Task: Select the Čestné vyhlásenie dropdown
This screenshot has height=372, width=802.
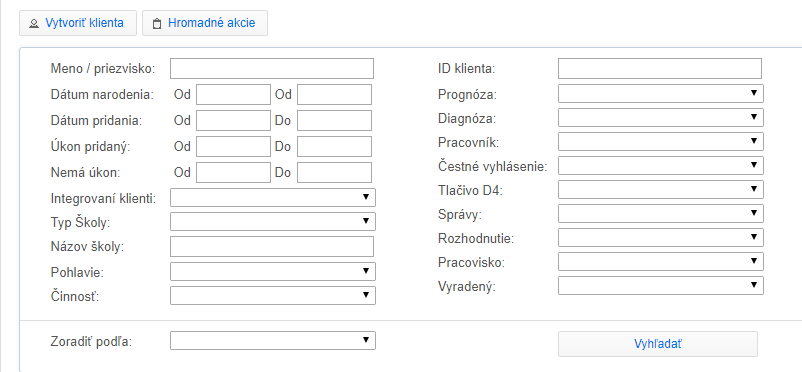Action: pos(660,165)
